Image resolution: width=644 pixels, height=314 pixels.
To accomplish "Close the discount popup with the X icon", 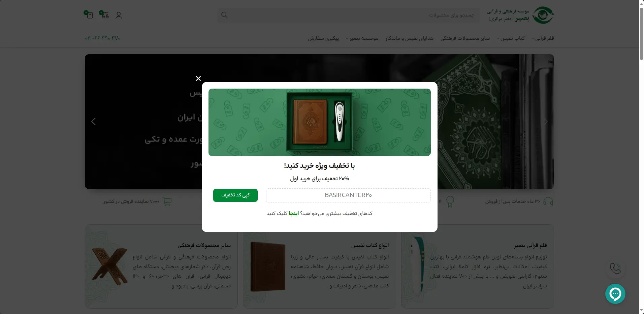I will coord(198,78).
